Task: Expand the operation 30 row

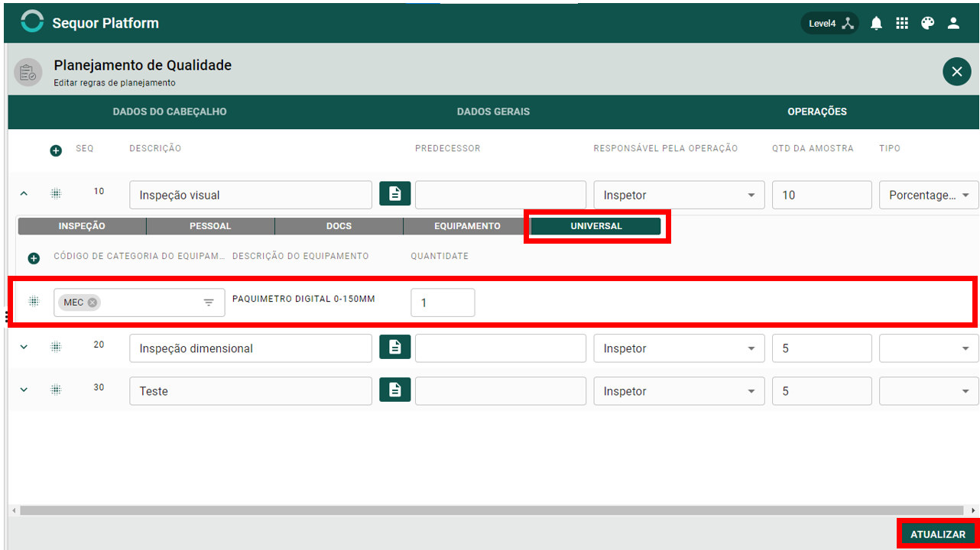Action: click(x=24, y=390)
